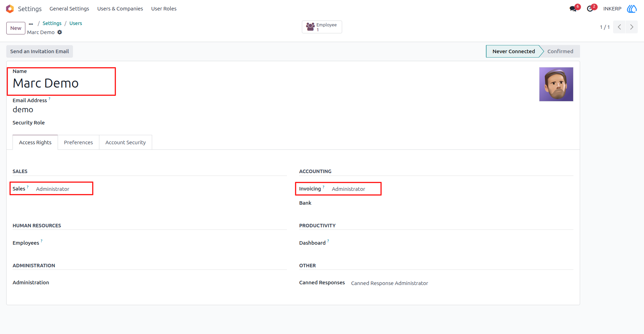Image resolution: width=644 pixels, height=334 pixels.
Task: Click the Email Address help tooltip mark
Action: coord(49,99)
